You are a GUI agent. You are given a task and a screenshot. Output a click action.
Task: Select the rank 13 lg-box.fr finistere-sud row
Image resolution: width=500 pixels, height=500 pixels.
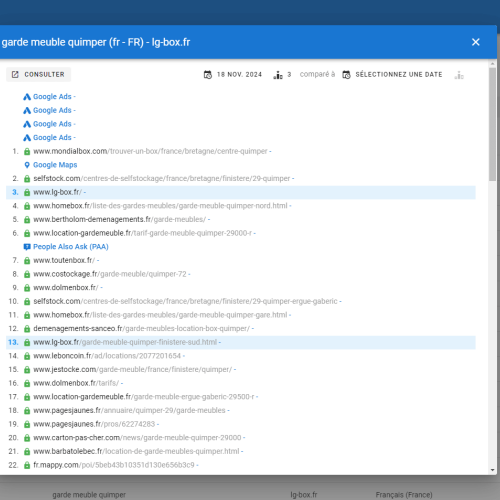coord(241,342)
